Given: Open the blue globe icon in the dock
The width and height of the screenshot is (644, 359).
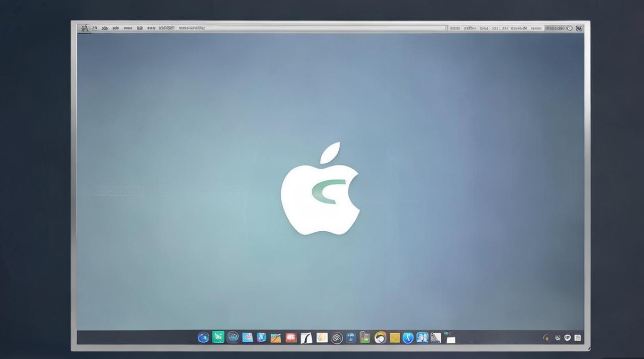Looking at the screenshot, I should (203, 337).
